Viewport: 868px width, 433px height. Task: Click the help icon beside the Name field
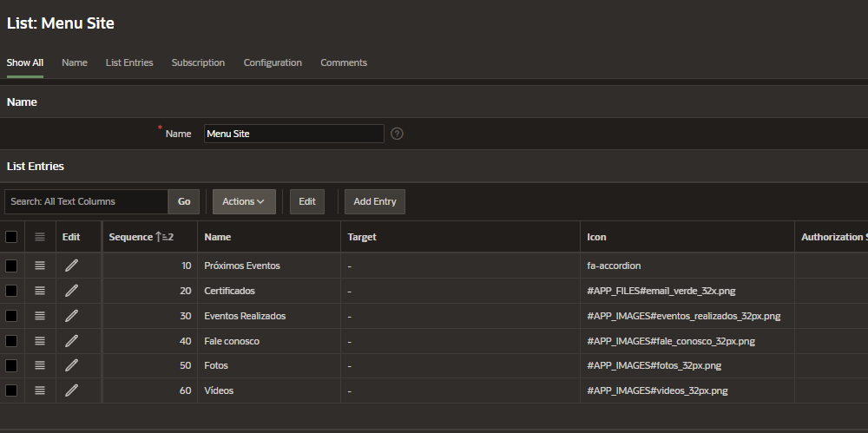pos(397,134)
